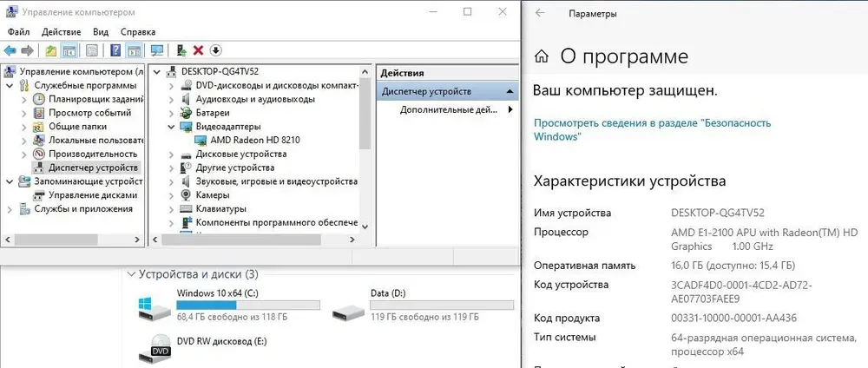Open the Справка menu
The width and height of the screenshot is (868, 368).
pos(138,31)
